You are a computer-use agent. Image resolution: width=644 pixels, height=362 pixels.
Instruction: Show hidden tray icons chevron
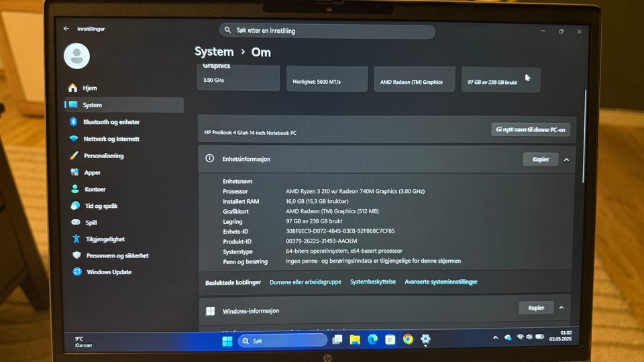[496, 338]
